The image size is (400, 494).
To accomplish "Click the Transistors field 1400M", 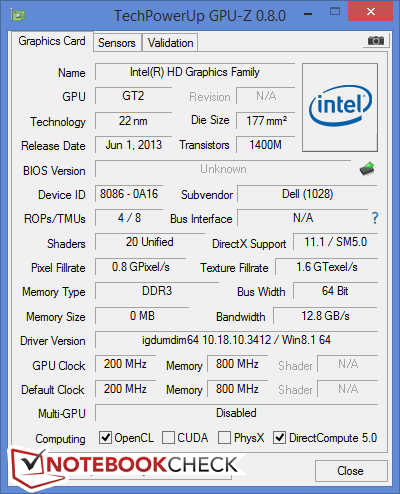I will [x=266, y=145].
